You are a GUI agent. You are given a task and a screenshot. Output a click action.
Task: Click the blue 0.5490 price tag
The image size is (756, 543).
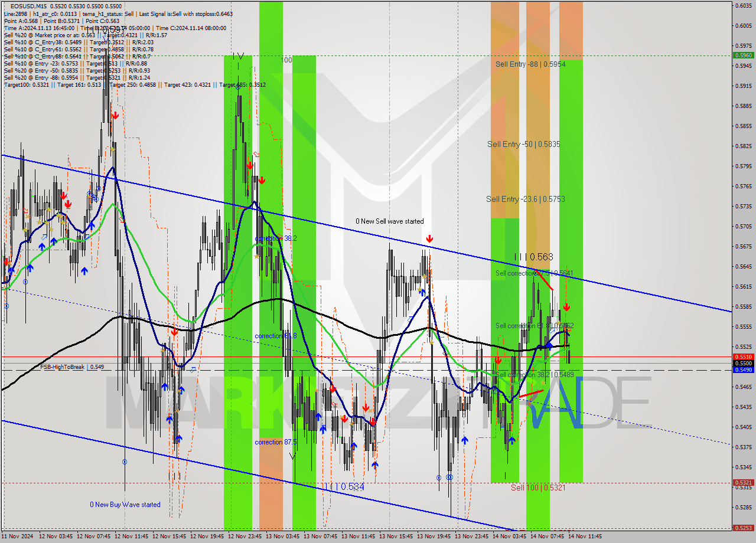(743, 369)
